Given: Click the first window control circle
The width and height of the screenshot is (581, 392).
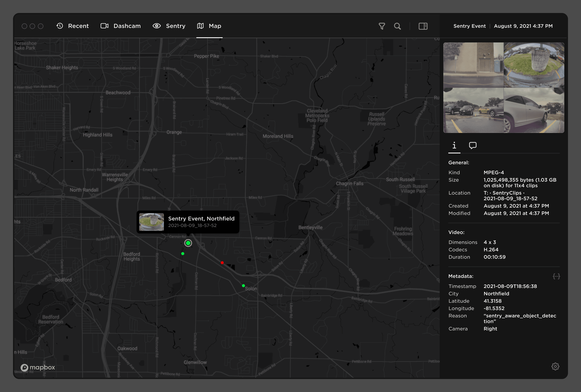Looking at the screenshot, I should (24, 26).
